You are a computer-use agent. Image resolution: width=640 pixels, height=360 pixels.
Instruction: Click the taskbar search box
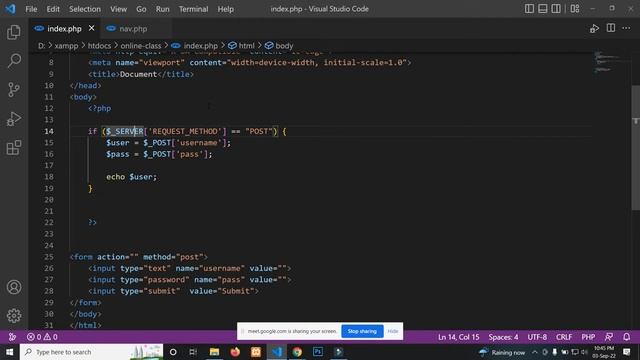click(x=91, y=352)
